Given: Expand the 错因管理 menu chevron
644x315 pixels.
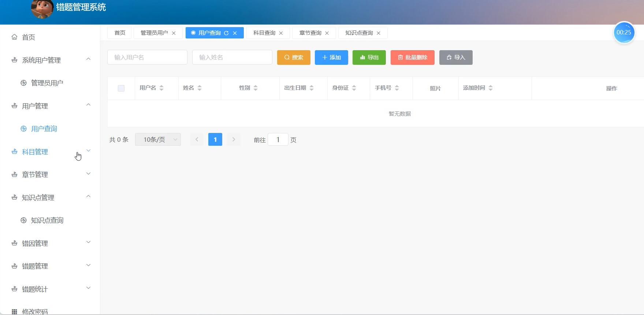Looking at the screenshot, I should coord(88,242).
